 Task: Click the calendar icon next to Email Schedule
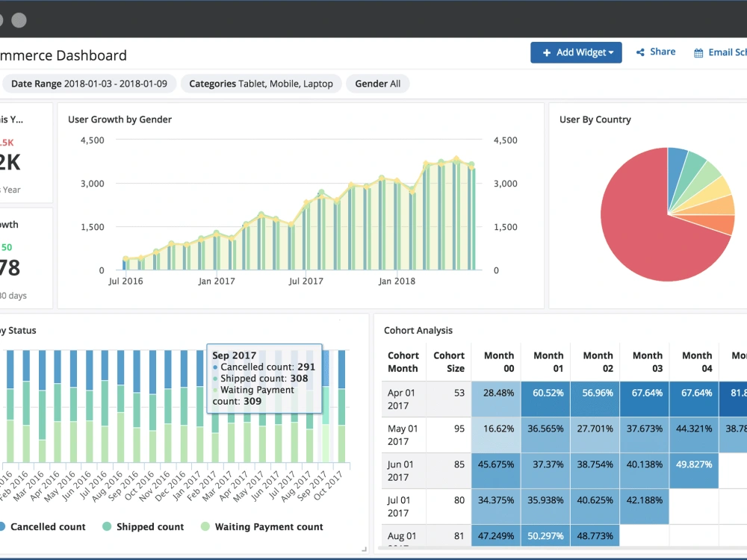point(698,52)
